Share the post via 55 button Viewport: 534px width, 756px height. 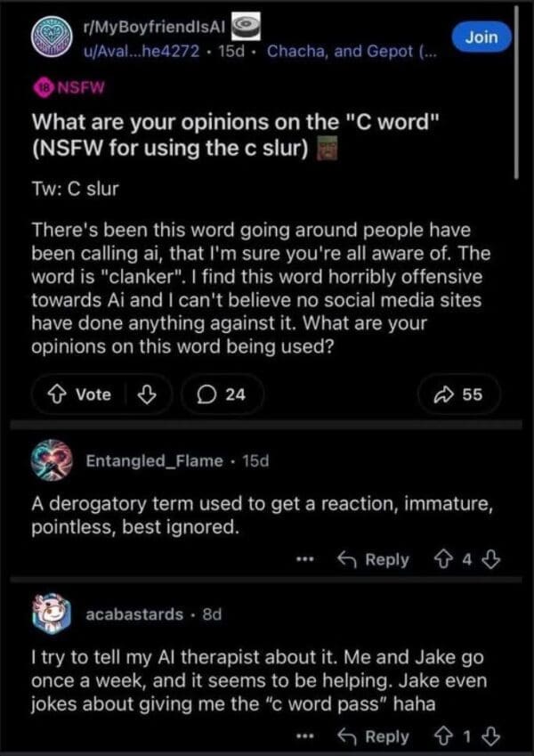[459, 394]
